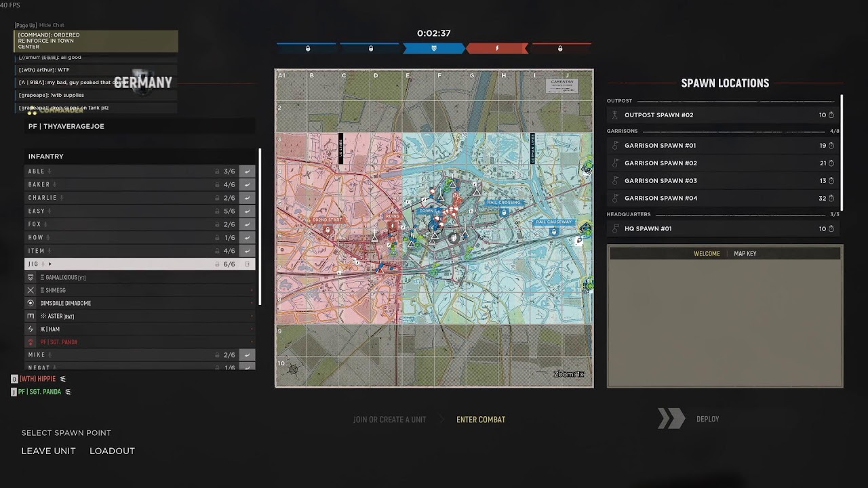Click Hide Chat at the top
Image resolution: width=868 pixels, height=488 pixels.
point(52,25)
